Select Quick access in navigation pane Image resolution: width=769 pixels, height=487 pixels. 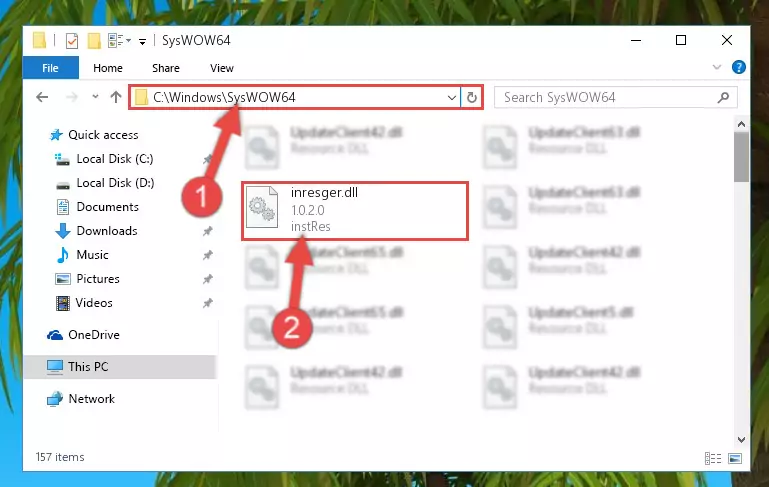pyautogui.click(x=103, y=134)
